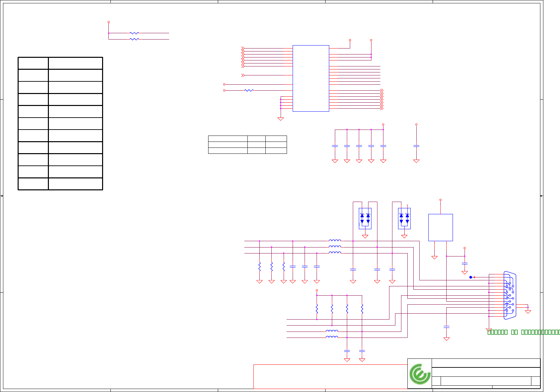The width and height of the screenshot is (560, 392).
Task: Select the left dual-diode array symbol
Action: [365, 218]
